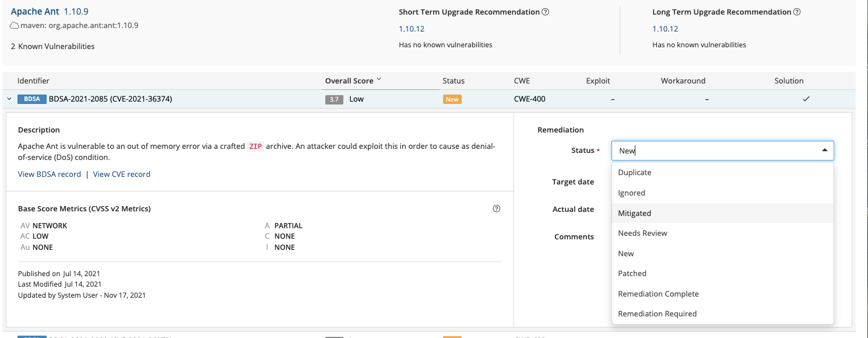The width and height of the screenshot is (868, 338).
Task: Click the cloud icon beside maven origin
Action: pyautogui.click(x=15, y=26)
